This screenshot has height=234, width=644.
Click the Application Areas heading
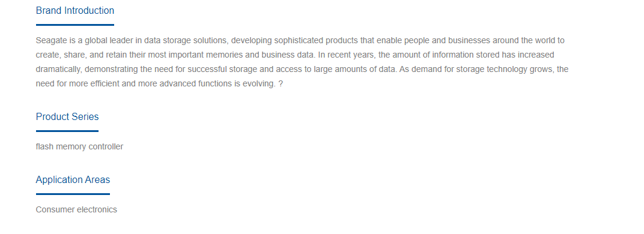(73, 180)
